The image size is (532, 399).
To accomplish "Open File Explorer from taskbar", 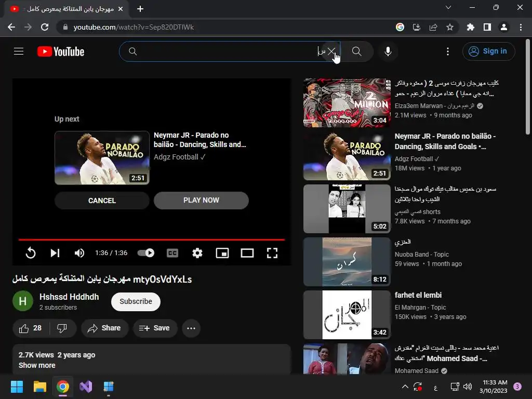I will (x=39, y=387).
